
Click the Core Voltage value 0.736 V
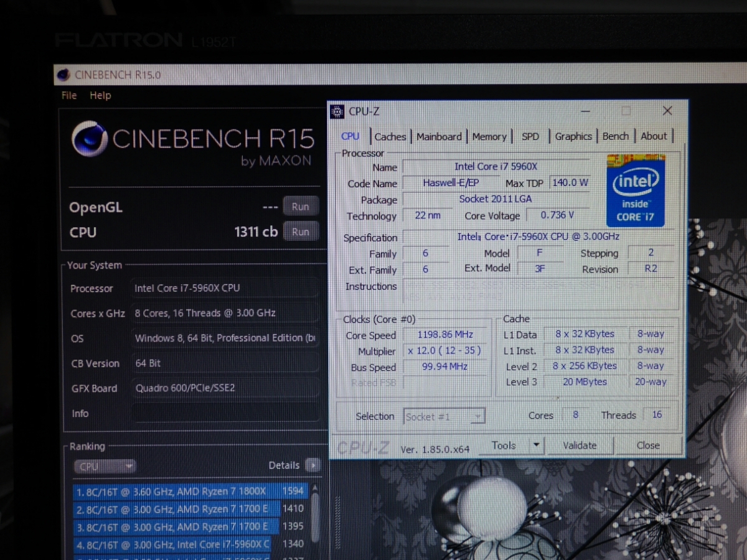557,215
